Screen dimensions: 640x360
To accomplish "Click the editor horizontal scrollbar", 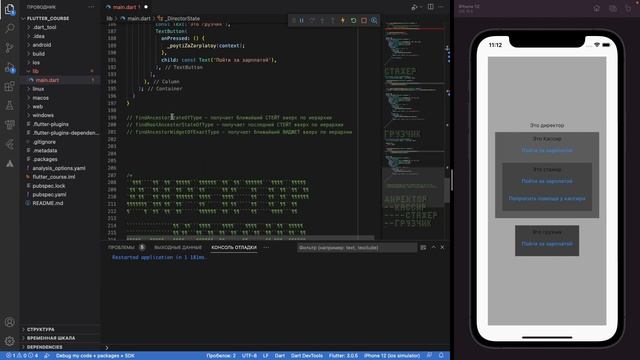I will pyautogui.click(x=250, y=238).
